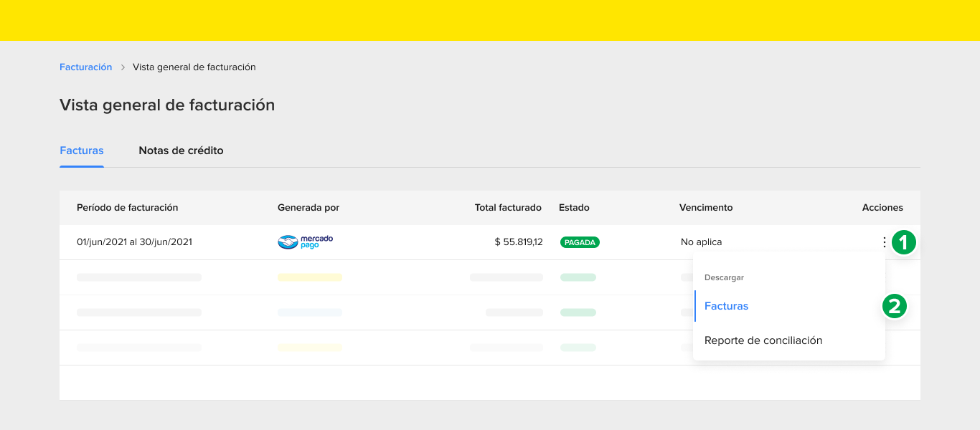Click the Período de facturación column header
980x430 pixels.
[x=127, y=208]
